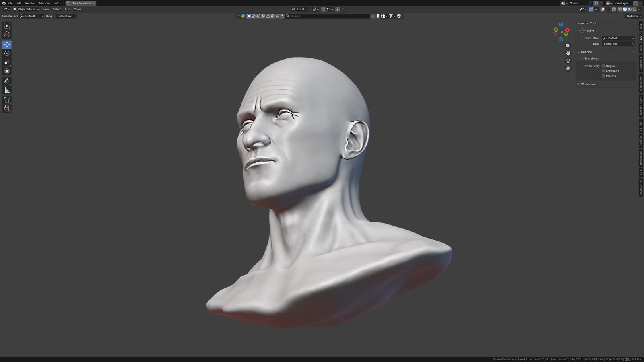Click the red X axis gizmo
Screen dimensions: 644x362
point(567,30)
